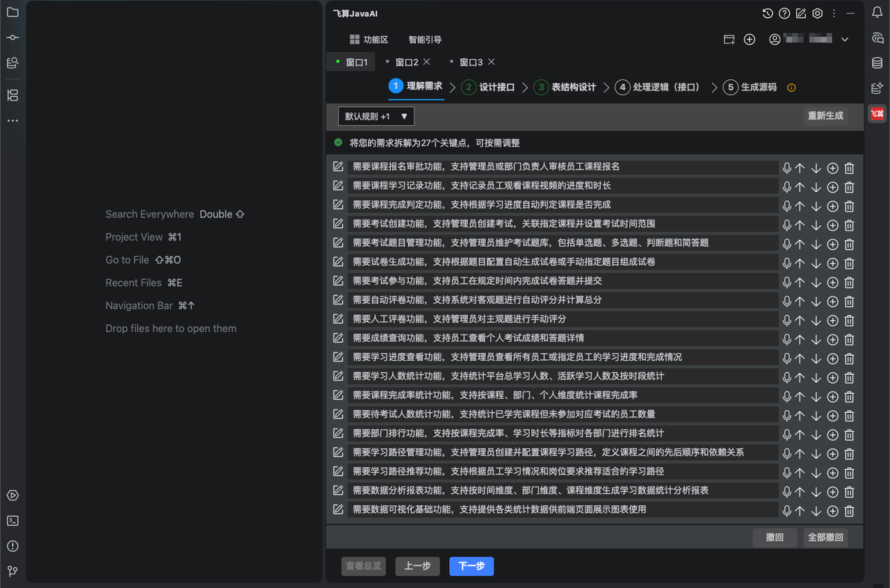Click the 撤回 button
890x588 pixels.
pyautogui.click(x=775, y=537)
